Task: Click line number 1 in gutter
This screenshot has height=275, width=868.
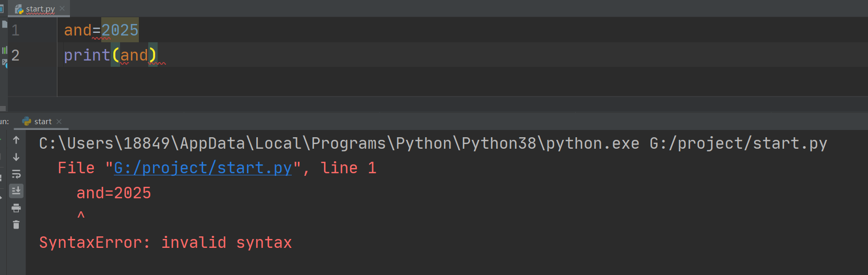Action: tap(16, 30)
